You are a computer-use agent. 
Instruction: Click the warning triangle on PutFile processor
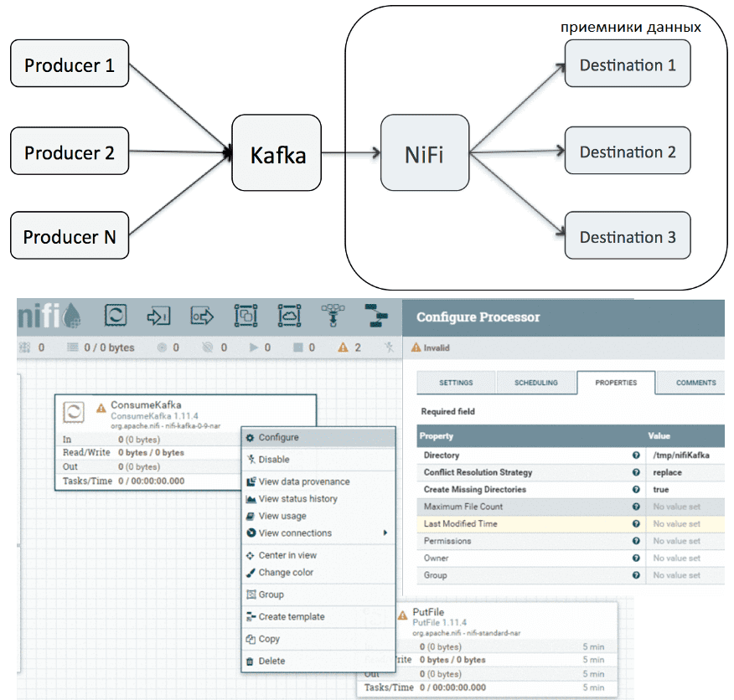pos(402,615)
